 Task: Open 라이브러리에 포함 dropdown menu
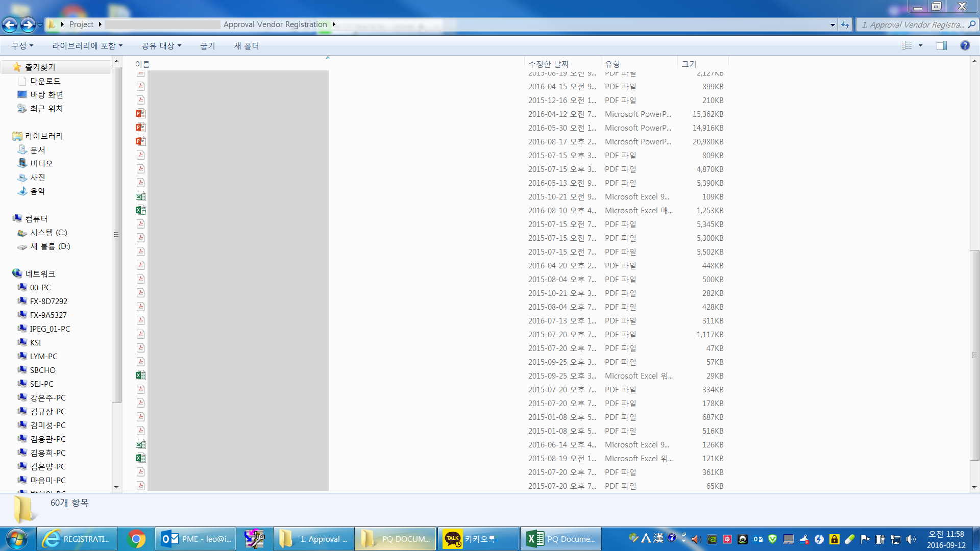pos(87,46)
